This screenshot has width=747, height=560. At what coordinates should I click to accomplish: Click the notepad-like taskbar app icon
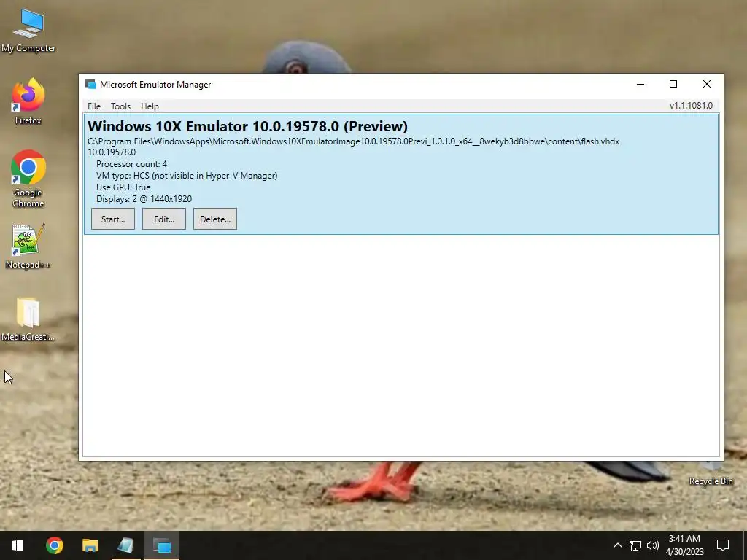[x=125, y=545]
